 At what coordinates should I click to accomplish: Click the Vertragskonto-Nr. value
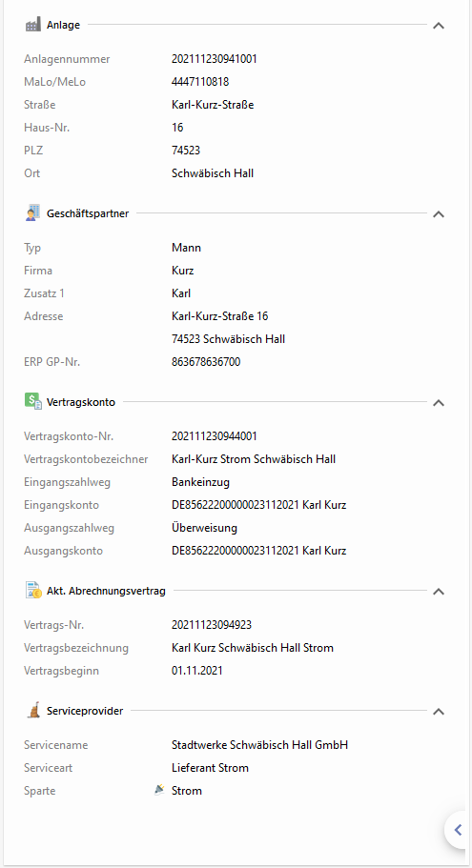pos(215,436)
